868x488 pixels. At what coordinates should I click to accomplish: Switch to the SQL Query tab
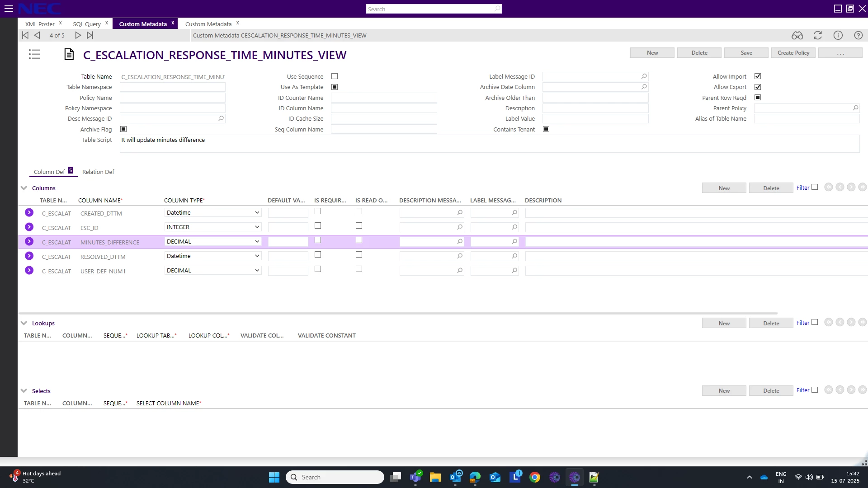pyautogui.click(x=87, y=24)
